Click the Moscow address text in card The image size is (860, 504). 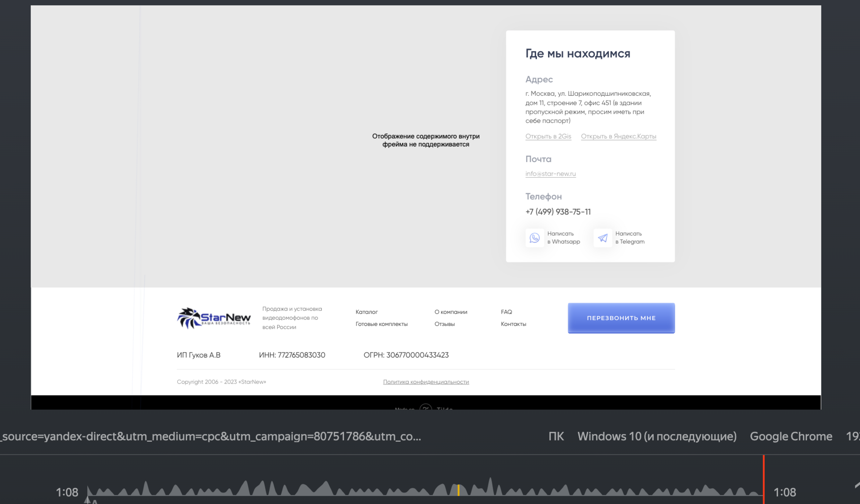588,107
